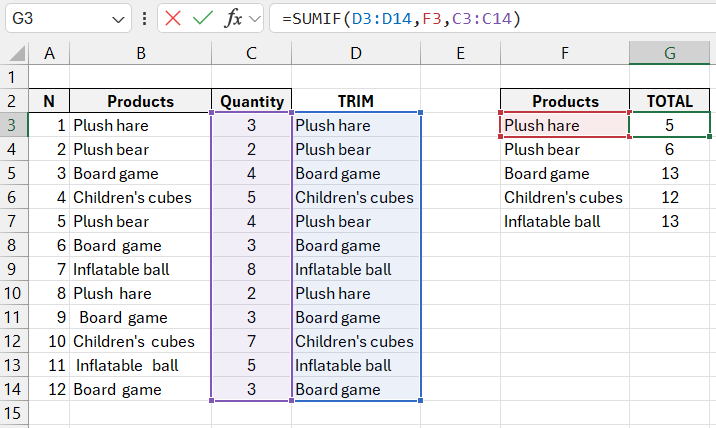This screenshot has width=716, height=428.
Task: Select column E header
Action: coord(460,53)
